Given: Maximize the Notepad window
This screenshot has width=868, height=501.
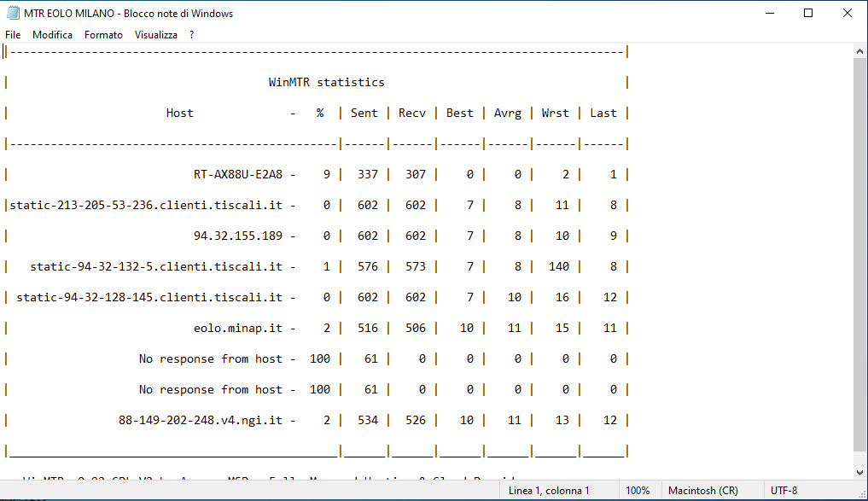Looking at the screenshot, I should tap(808, 13).
